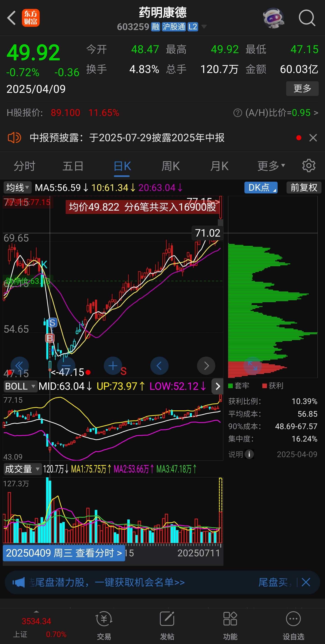This screenshot has width=325, height=644.
Task: Open the BOLL indicator dropdown
Action: 20,386
